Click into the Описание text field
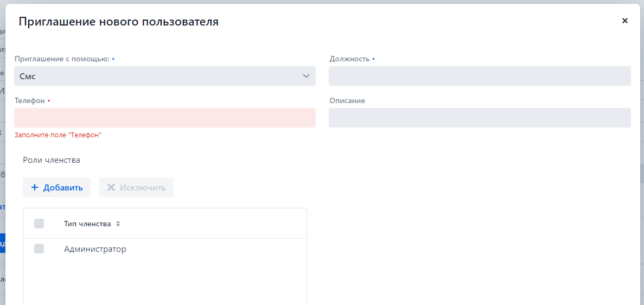This screenshot has width=644, height=305. (x=480, y=118)
